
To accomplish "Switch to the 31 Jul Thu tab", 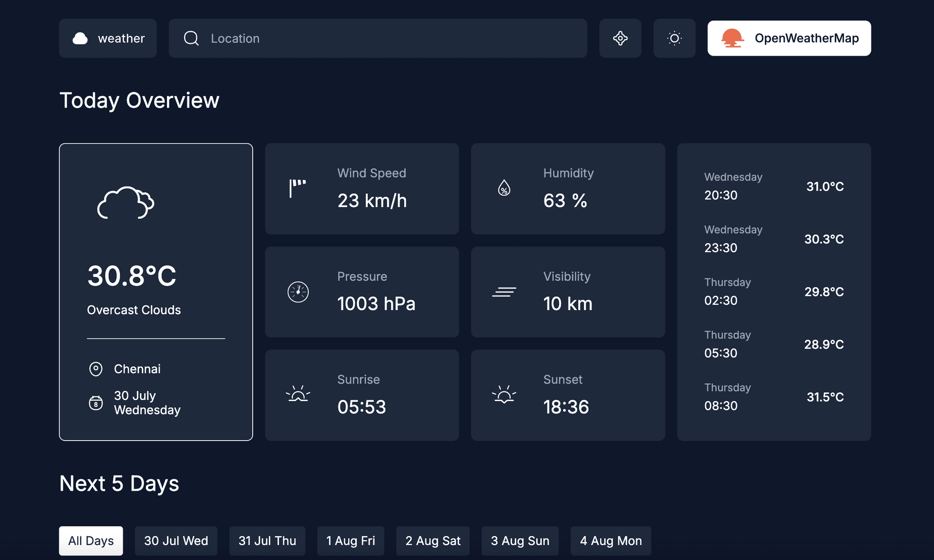I will (267, 540).
